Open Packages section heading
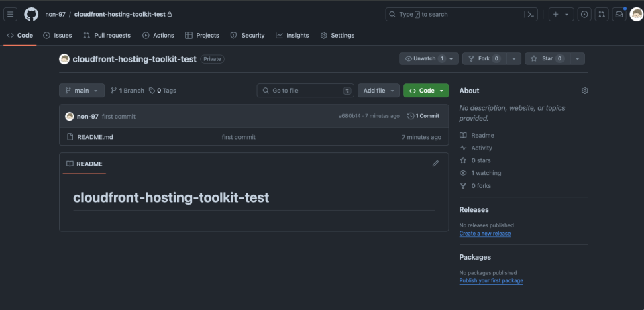Viewport: 644px width, 310px height. pos(475,257)
